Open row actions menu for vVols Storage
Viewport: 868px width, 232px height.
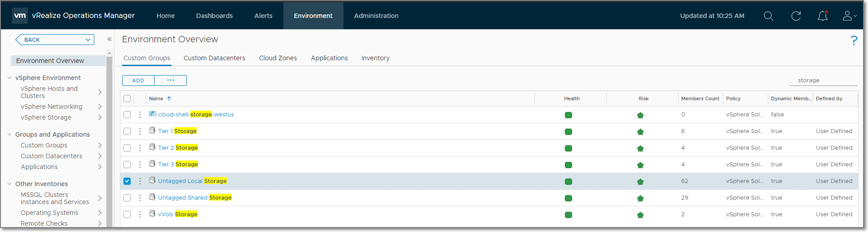[140, 214]
